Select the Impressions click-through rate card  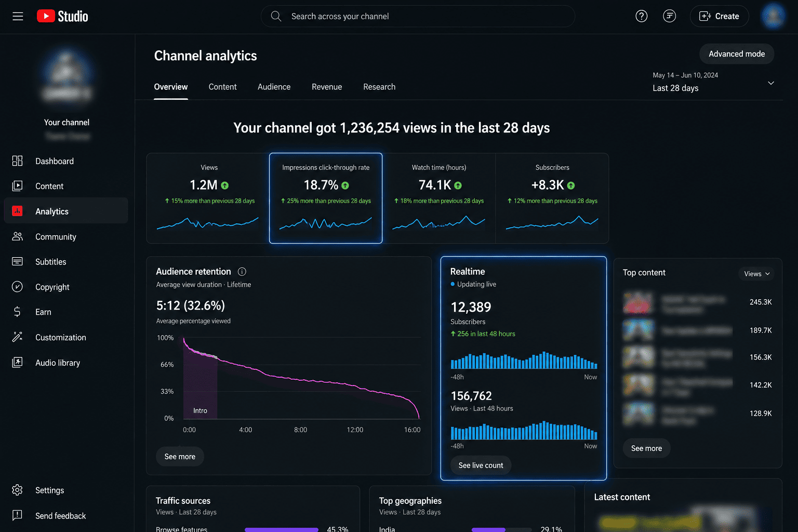[x=326, y=198]
